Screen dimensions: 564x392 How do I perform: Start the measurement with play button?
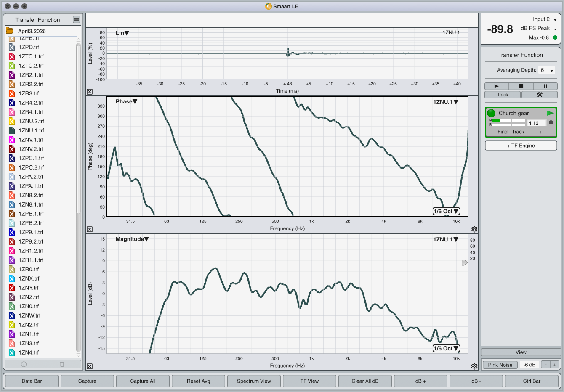496,86
